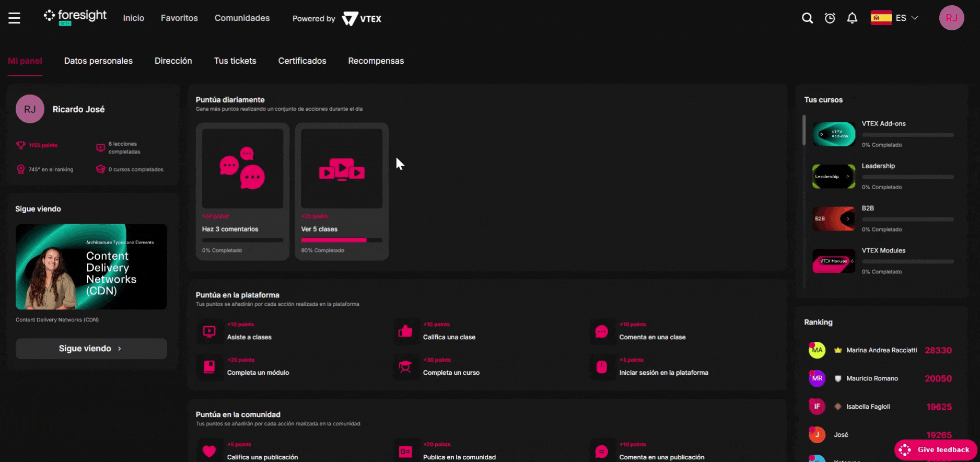Open the VTEX Add-ons course link

click(x=883, y=124)
